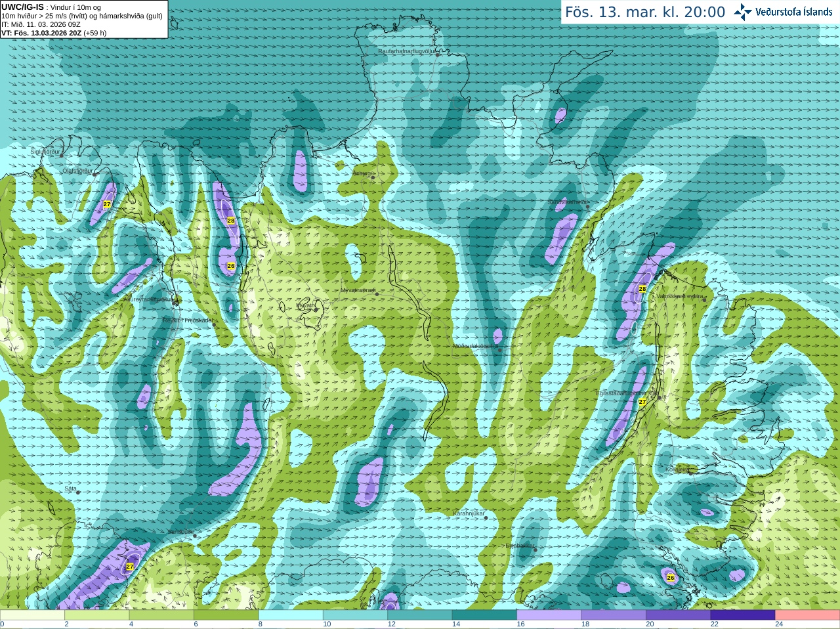Select the 12–14 m/s teal legend swatch
840x629 pixels.
(x=420, y=615)
